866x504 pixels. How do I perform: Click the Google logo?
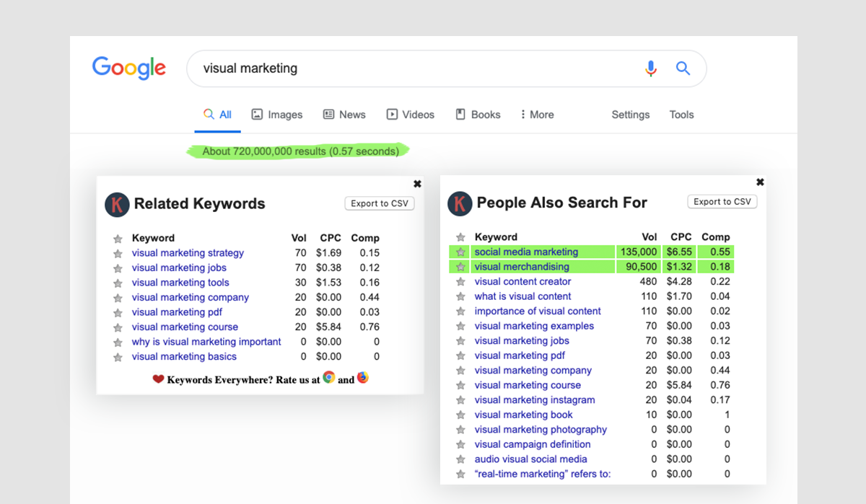(129, 68)
